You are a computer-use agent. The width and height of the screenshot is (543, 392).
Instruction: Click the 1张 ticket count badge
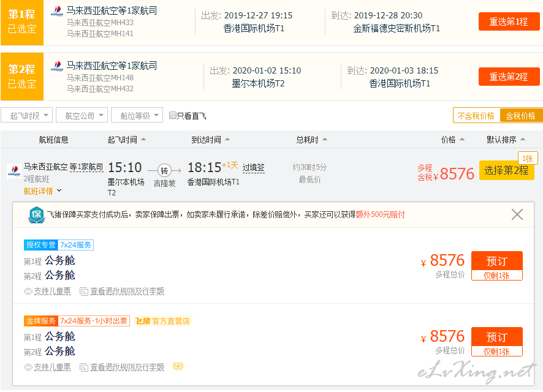(528, 159)
